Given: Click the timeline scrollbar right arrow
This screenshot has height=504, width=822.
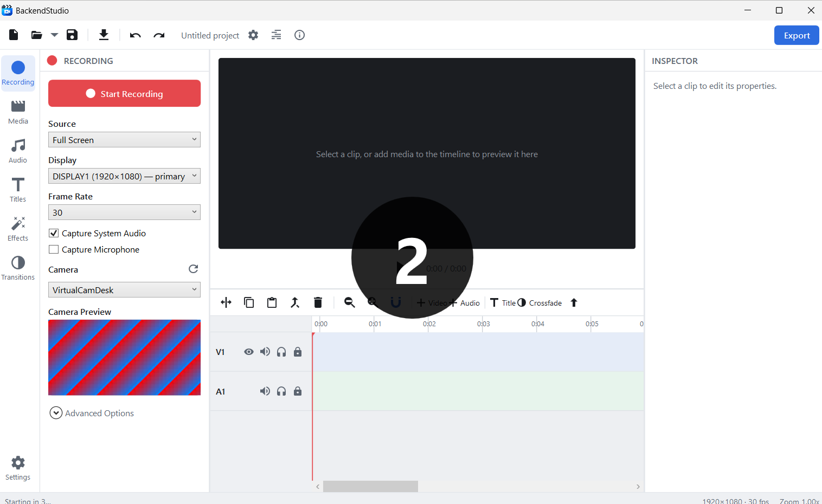Looking at the screenshot, I should [x=638, y=487].
